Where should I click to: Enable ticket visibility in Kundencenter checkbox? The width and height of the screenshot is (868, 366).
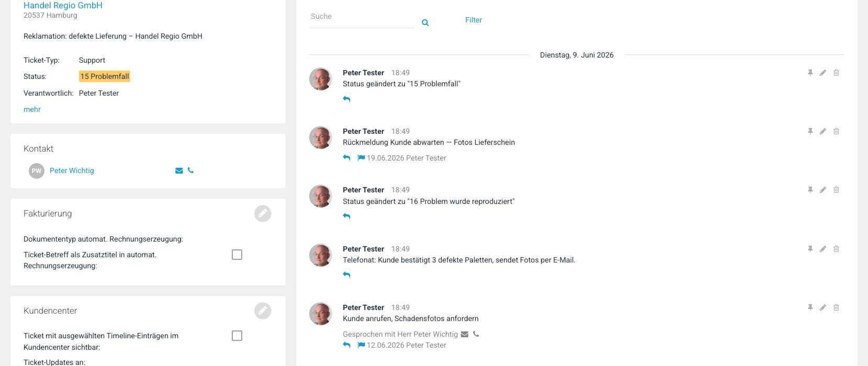click(237, 336)
